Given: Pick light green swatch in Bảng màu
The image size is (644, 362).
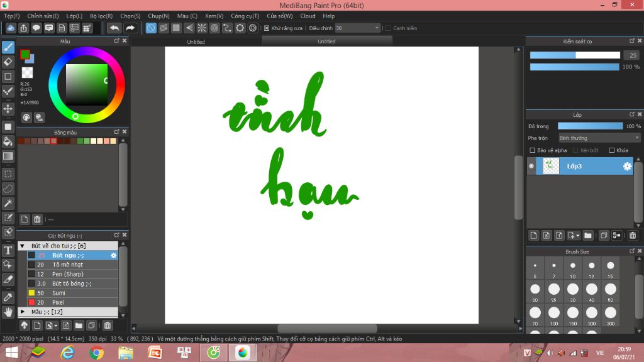Looking at the screenshot, I should tap(87, 141).
